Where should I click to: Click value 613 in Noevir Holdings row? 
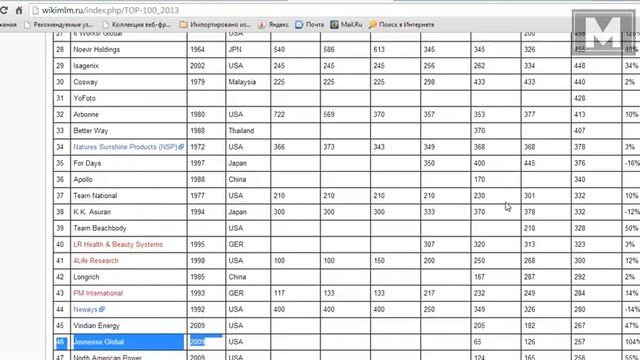pyautogui.click(x=396, y=50)
